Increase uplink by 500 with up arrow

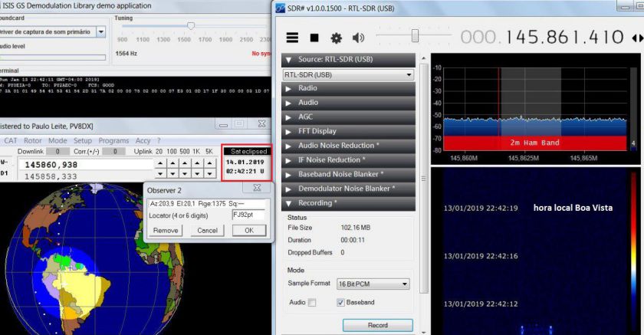185,163
